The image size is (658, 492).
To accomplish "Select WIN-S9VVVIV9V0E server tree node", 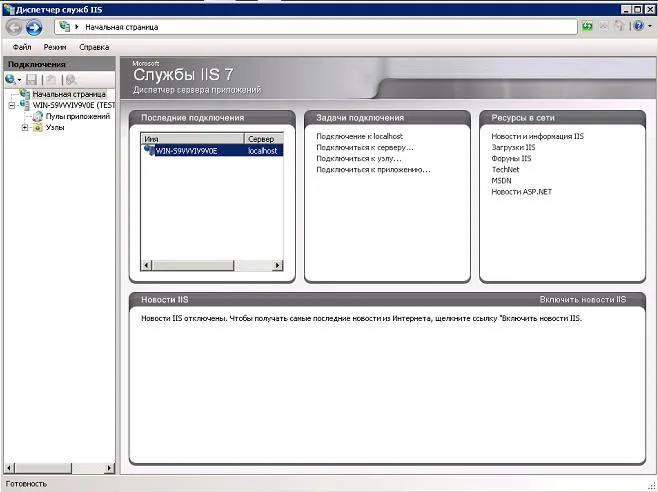I will (73, 105).
